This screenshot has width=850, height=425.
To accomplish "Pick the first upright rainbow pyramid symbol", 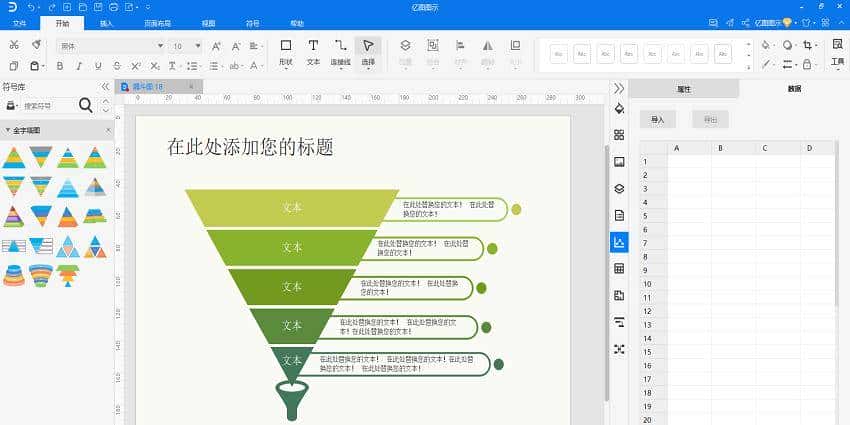I will pyautogui.click(x=14, y=157).
